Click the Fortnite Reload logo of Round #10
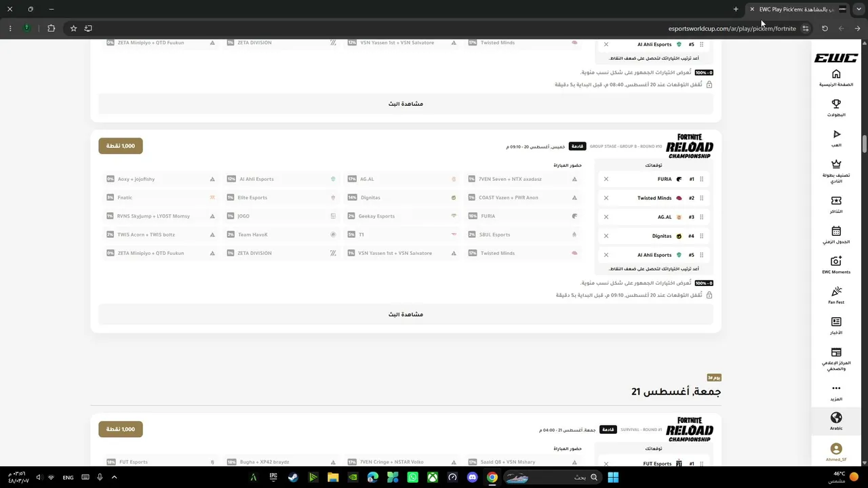 click(689, 146)
